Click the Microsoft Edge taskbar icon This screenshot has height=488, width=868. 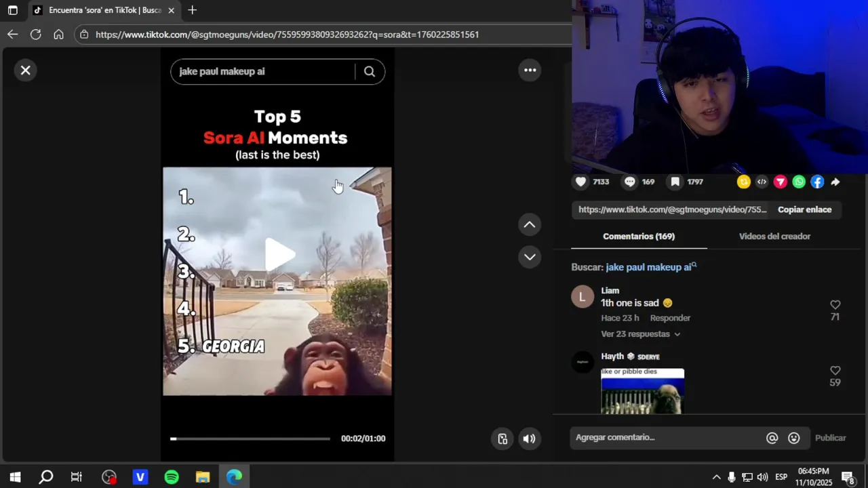[x=234, y=477]
